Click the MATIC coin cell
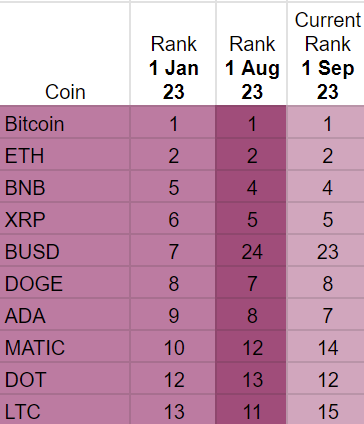Viewport: 364px width, 424px height. click(65, 346)
